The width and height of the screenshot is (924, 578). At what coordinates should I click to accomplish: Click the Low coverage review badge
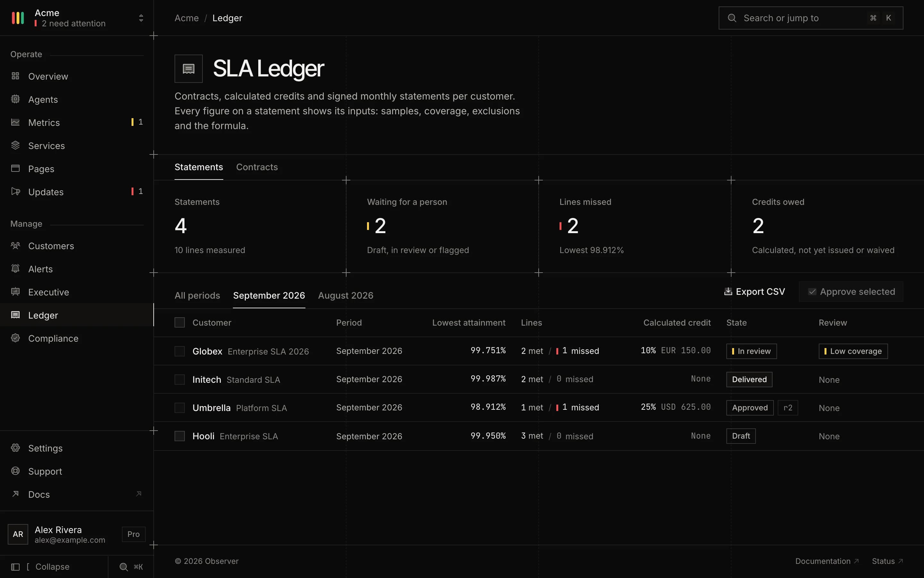(853, 351)
